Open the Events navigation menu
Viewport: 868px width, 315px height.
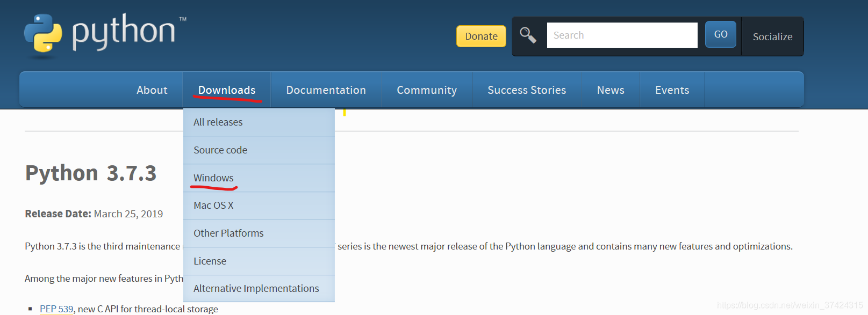click(x=672, y=90)
